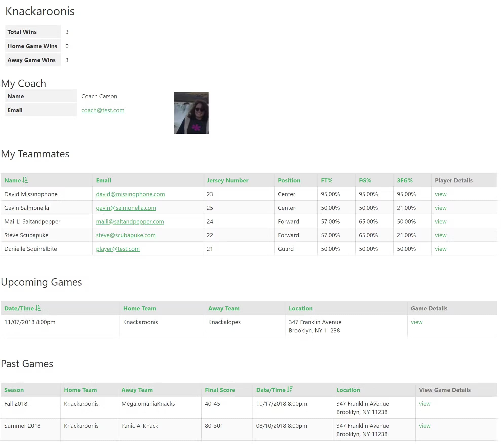
Task: Sort teammates by Jersey Number
Action: pyautogui.click(x=227, y=180)
